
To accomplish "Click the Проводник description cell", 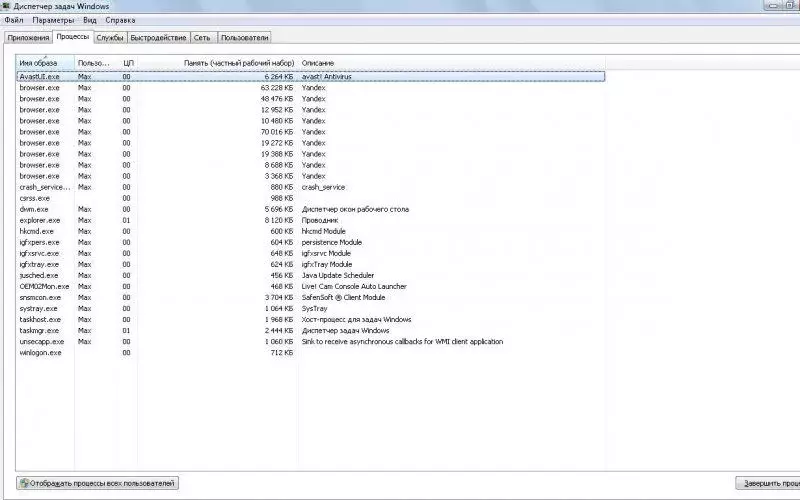I will pyautogui.click(x=320, y=220).
